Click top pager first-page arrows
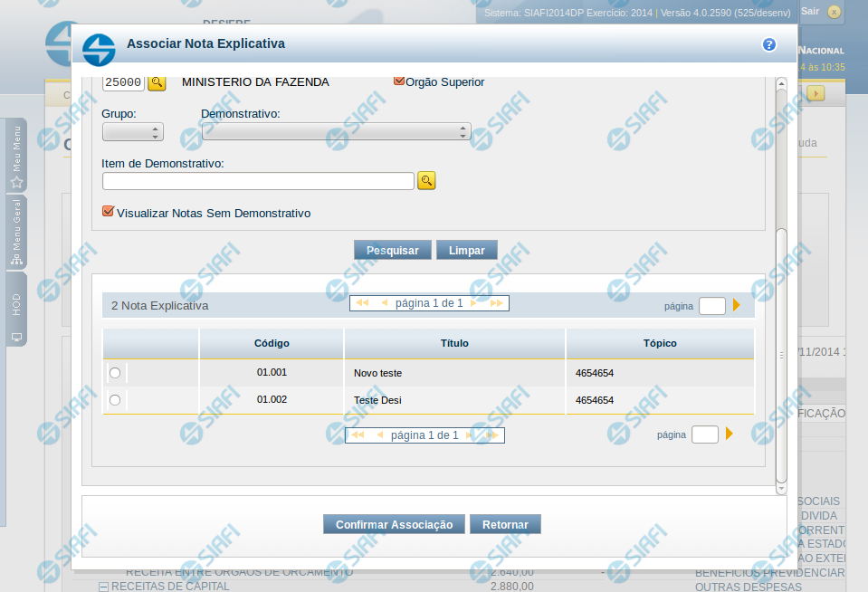 [362, 303]
